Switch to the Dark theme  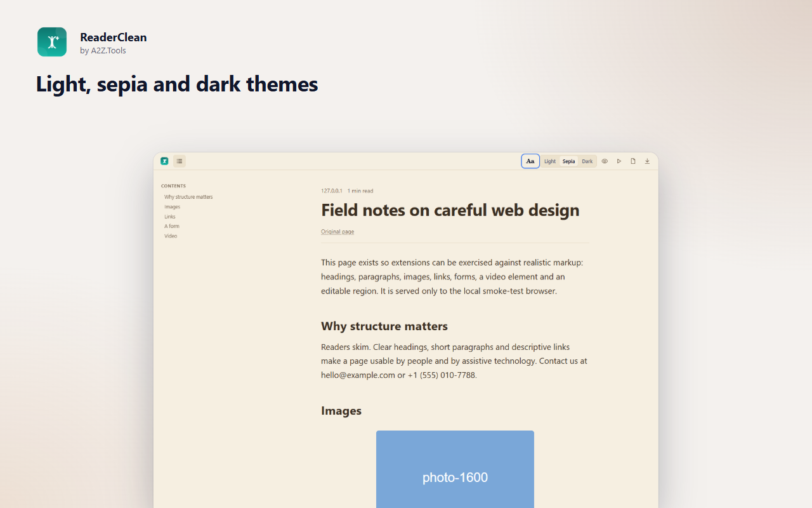[587, 161]
